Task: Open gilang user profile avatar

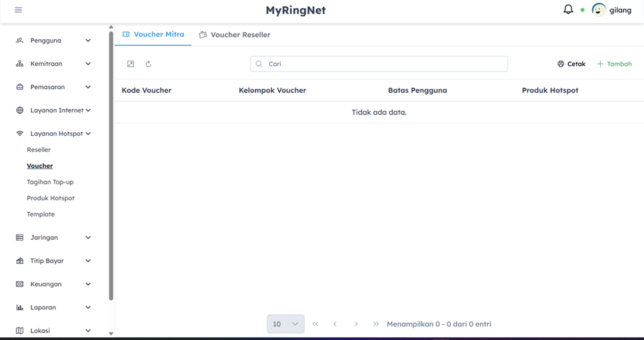Action: [599, 10]
